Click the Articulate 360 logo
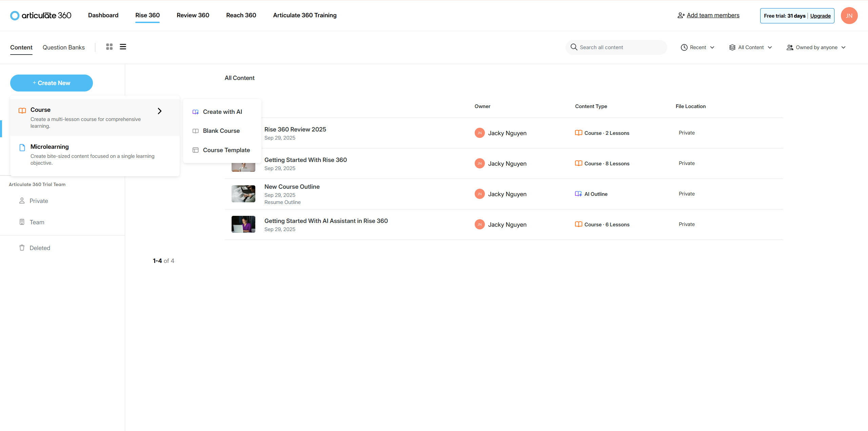 click(x=41, y=16)
